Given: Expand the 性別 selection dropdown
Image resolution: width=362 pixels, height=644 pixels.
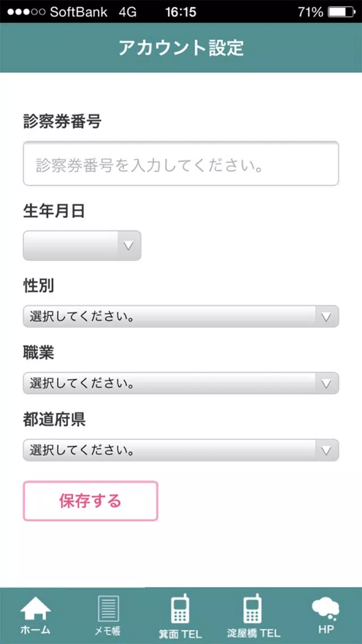Looking at the screenshot, I should tap(181, 317).
